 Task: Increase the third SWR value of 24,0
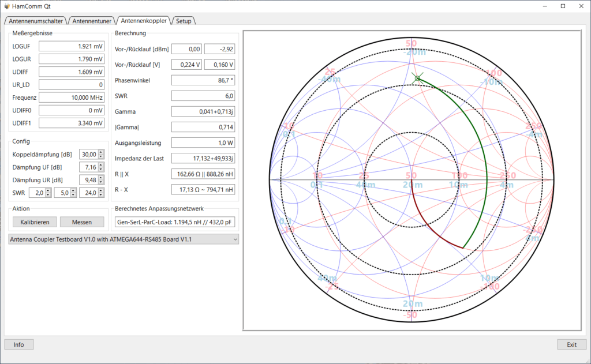tap(100, 191)
